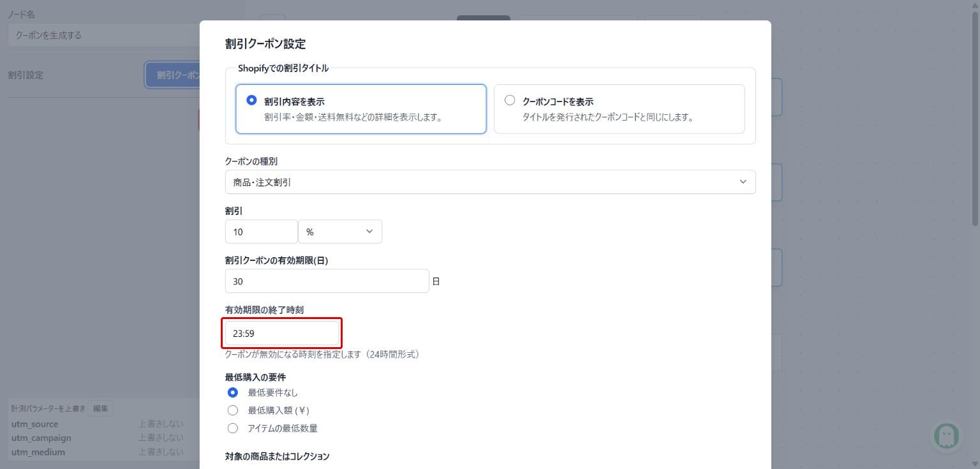
Task: Click the 割引クーポン button in side panel
Action: (173, 75)
